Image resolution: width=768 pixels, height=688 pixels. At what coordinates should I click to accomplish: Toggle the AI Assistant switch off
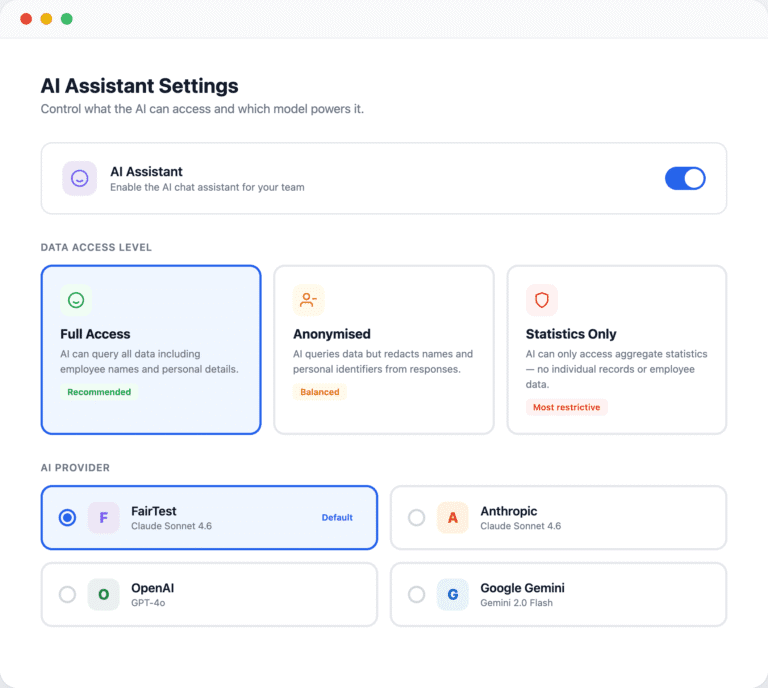click(x=685, y=178)
